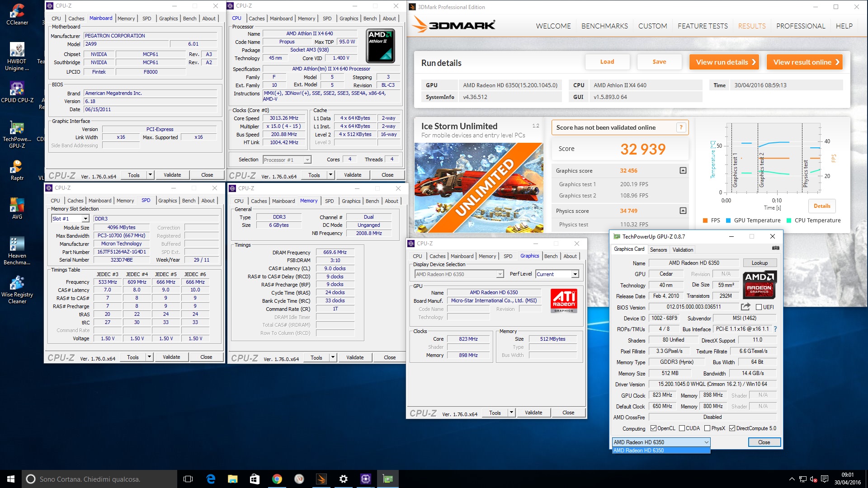
Task: Switch to Validation tab in GPU-Z
Action: pyautogui.click(x=683, y=250)
